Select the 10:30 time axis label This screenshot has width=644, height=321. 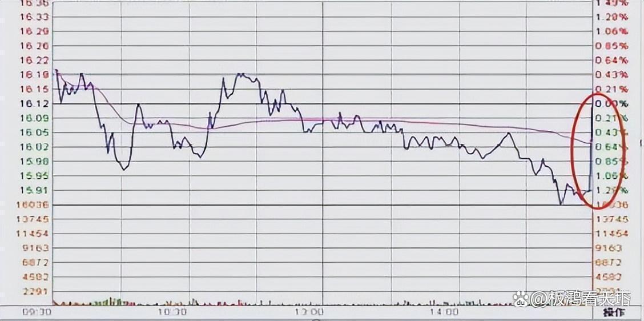172,312
